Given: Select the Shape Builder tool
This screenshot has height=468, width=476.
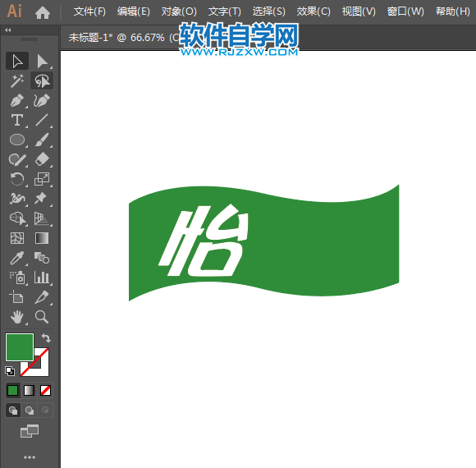Looking at the screenshot, I should click(17, 218).
